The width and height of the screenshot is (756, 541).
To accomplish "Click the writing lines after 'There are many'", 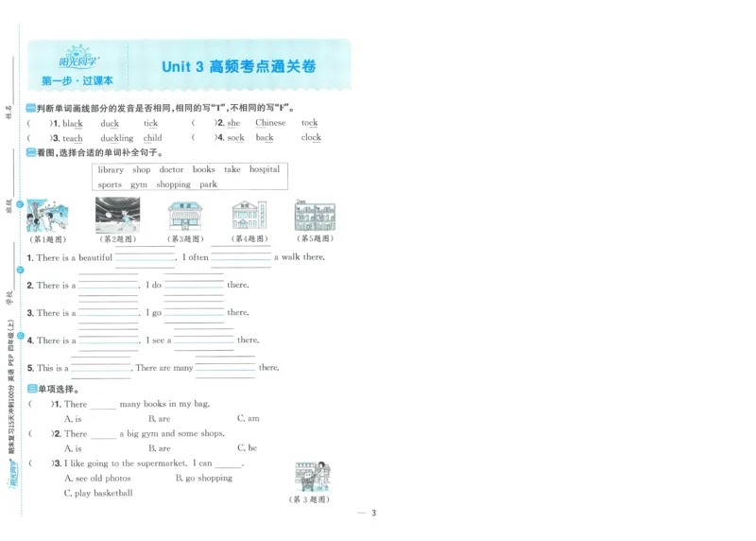I will (225, 367).
